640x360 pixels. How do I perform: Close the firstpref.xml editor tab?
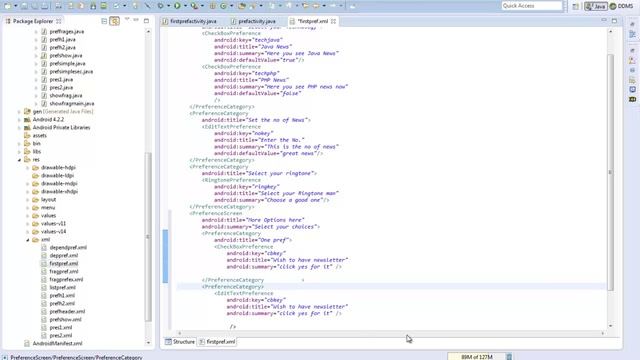coord(333,21)
